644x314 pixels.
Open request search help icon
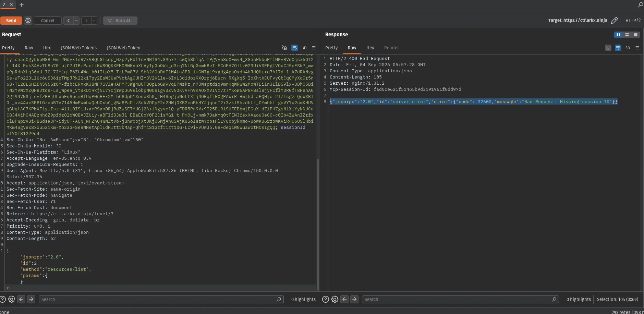(2, 299)
